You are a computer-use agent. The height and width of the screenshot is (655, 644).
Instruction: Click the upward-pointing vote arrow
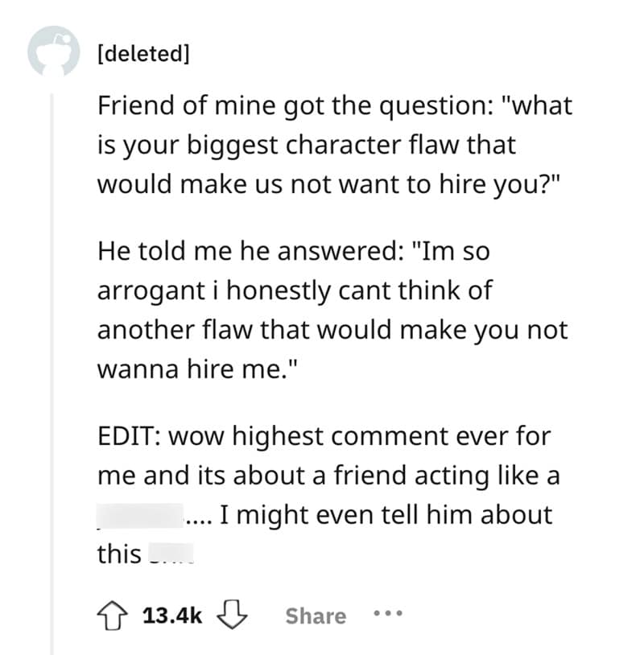click(x=113, y=616)
